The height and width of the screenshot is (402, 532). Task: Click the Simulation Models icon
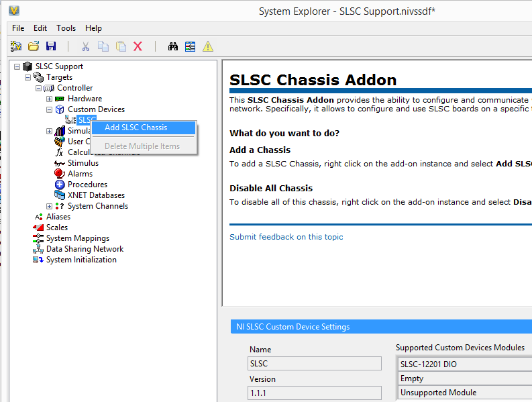(60, 131)
